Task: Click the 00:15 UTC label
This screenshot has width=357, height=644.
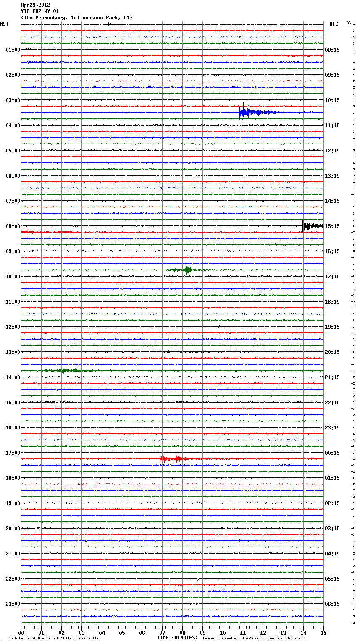Action: (332, 453)
